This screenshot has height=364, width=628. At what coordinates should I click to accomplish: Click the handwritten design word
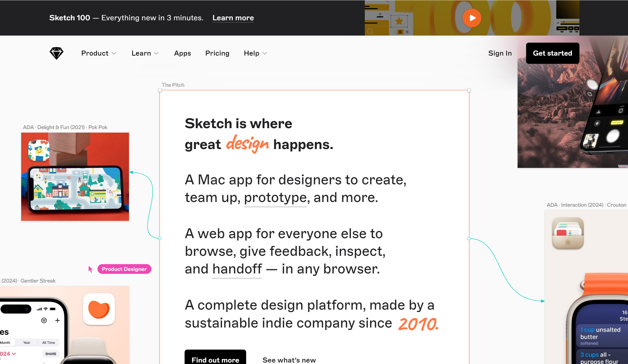coord(247,144)
